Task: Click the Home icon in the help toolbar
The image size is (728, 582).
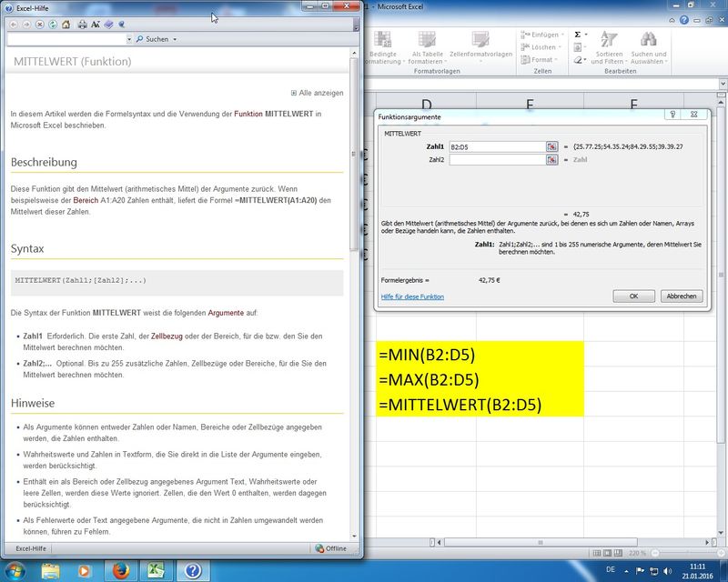Action: click(66, 25)
